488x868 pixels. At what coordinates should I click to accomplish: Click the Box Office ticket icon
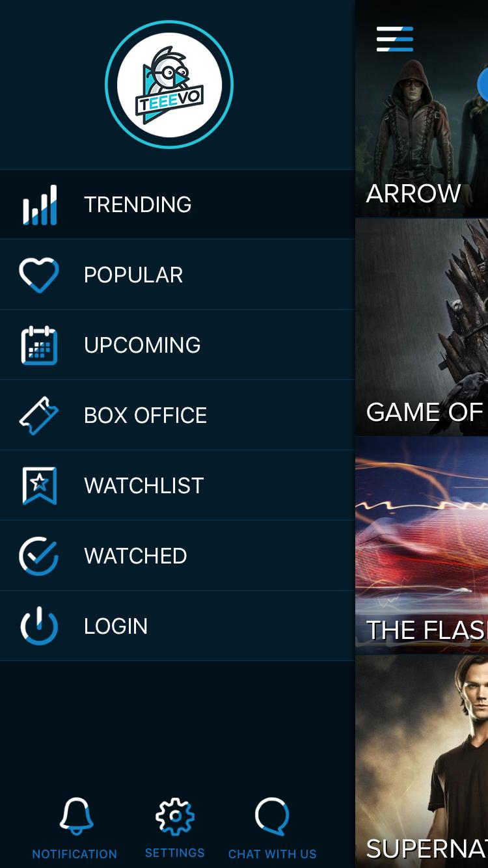(x=39, y=416)
